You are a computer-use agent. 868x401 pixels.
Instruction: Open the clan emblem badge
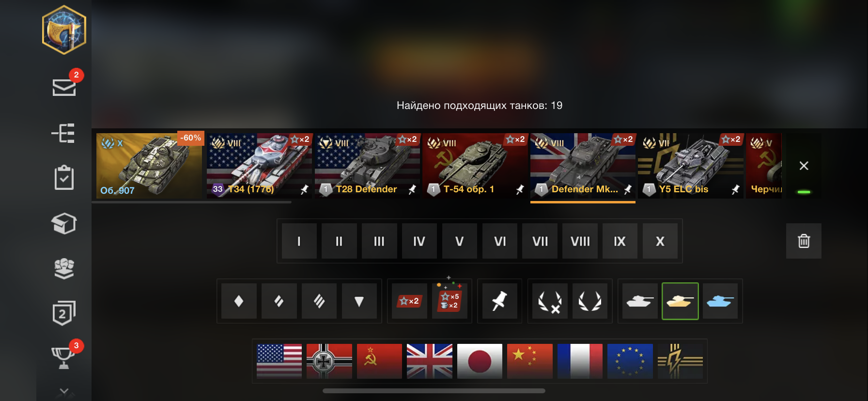click(x=64, y=30)
